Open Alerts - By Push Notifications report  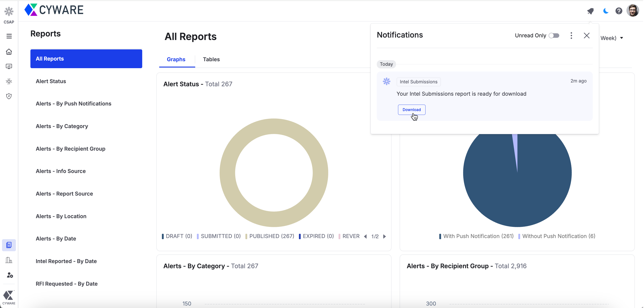pyautogui.click(x=74, y=104)
